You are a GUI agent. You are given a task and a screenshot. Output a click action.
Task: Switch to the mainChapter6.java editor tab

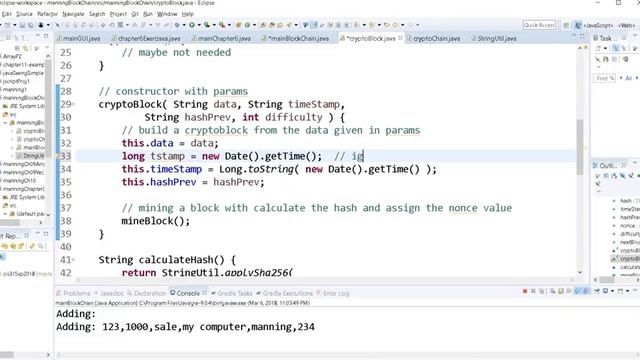[221, 38]
